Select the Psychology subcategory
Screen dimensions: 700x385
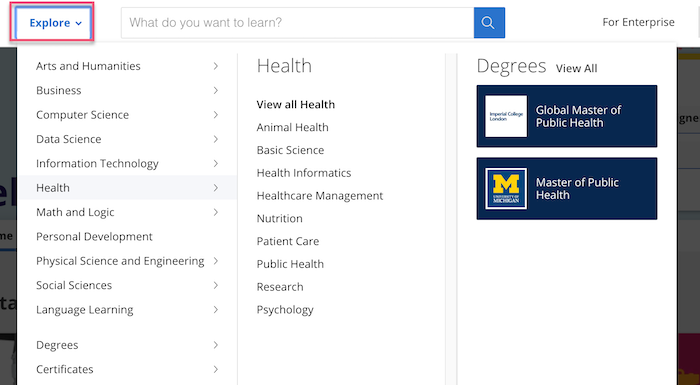pyautogui.click(x=285, y=310)
